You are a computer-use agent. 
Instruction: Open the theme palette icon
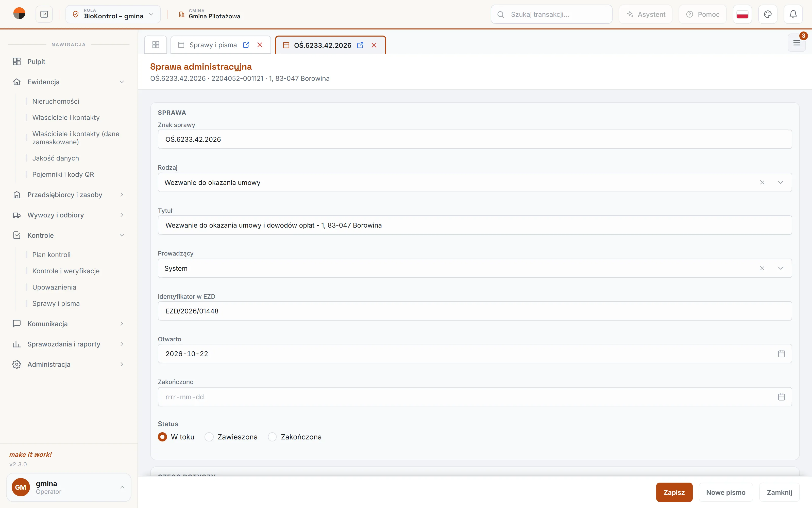tap(768, 14)
